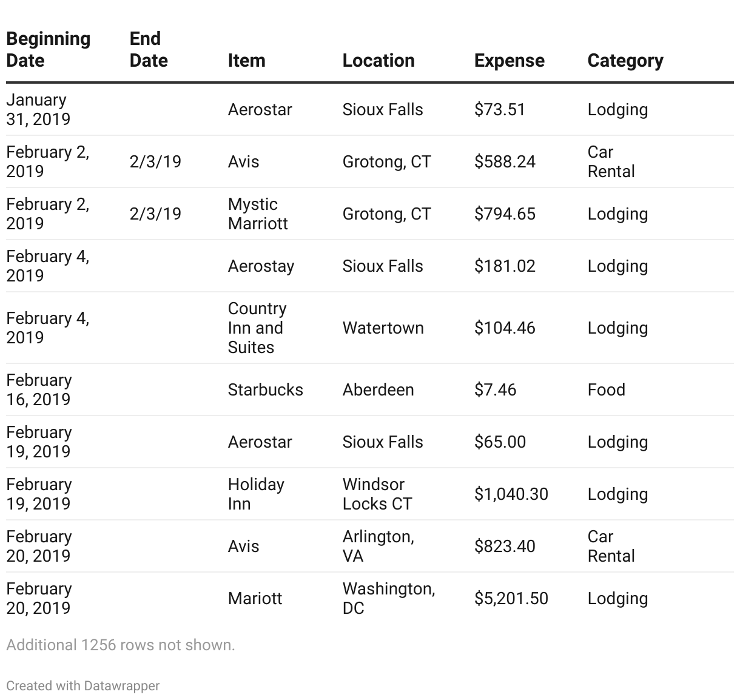Select the Expense column header
The image size is (740, 700).
click(509, 61)
